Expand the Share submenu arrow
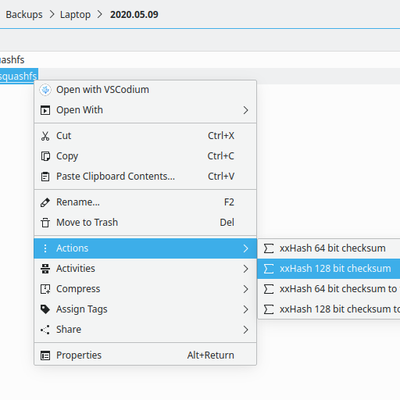 [246, 330]
